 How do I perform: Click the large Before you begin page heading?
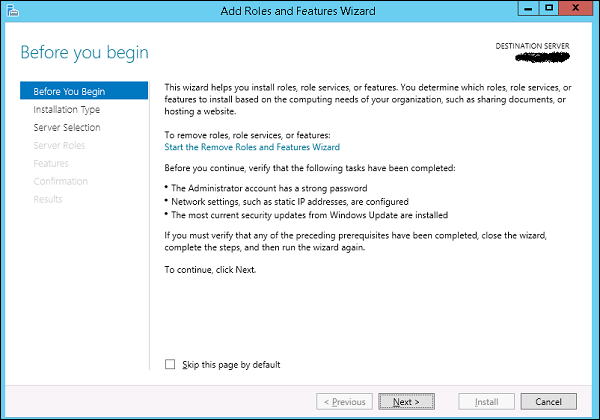pyautogui.click(x=84, y=52)
